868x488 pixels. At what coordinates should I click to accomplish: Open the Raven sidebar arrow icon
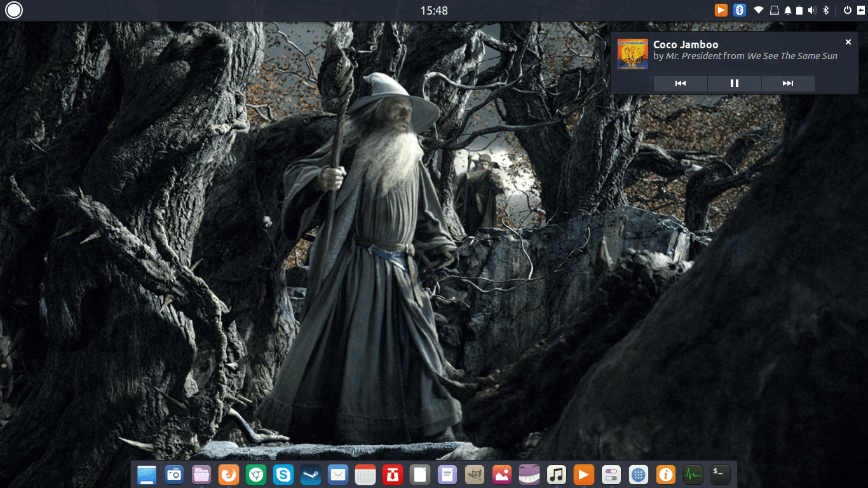(x=860, y=10)
